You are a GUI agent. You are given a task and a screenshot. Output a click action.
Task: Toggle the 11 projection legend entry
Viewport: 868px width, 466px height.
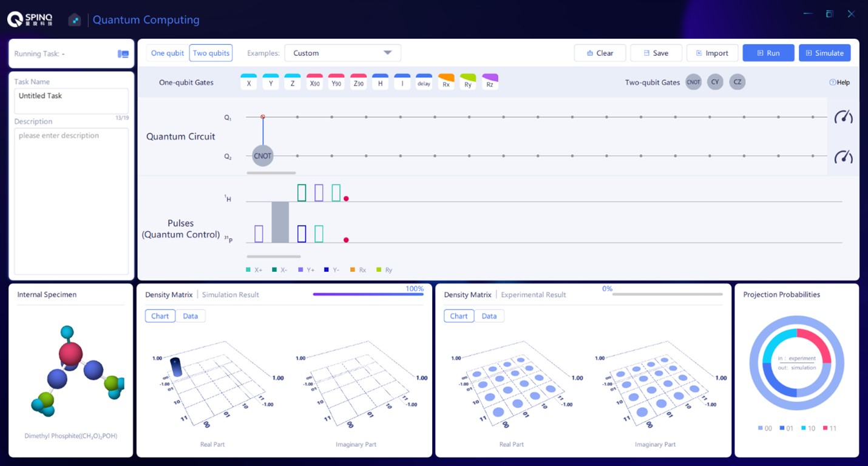830,428
